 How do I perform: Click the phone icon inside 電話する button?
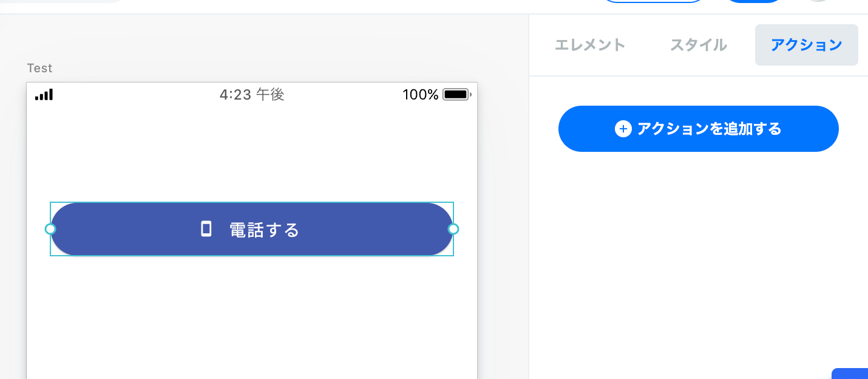click(206, 229)
